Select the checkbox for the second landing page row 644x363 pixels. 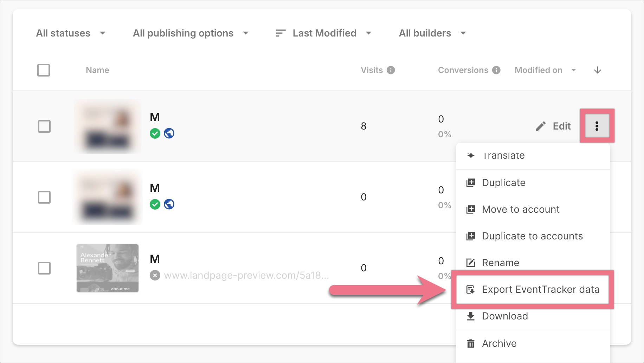click(44, 197)
